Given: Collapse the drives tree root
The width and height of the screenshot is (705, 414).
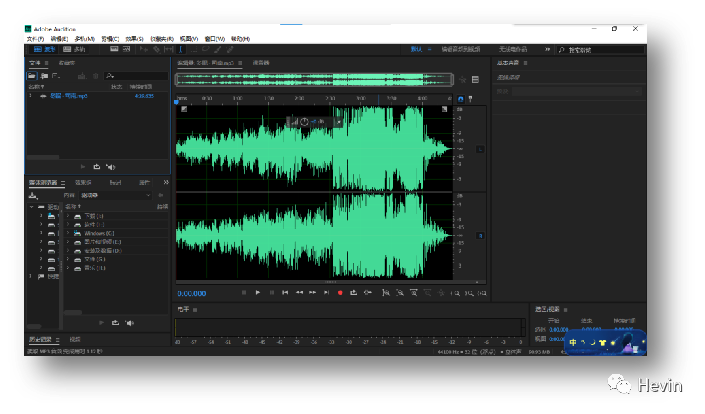Looking at the screenshot, I should 31,207.
